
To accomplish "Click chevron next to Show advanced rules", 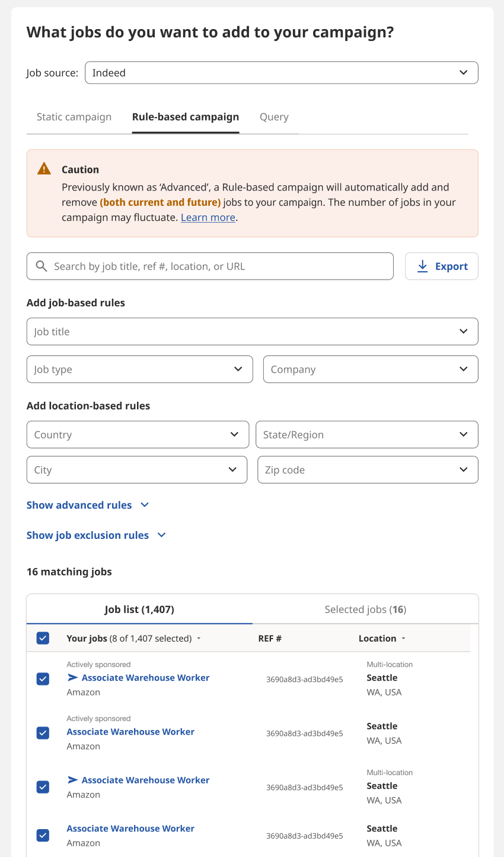I will tap(145, 505).
